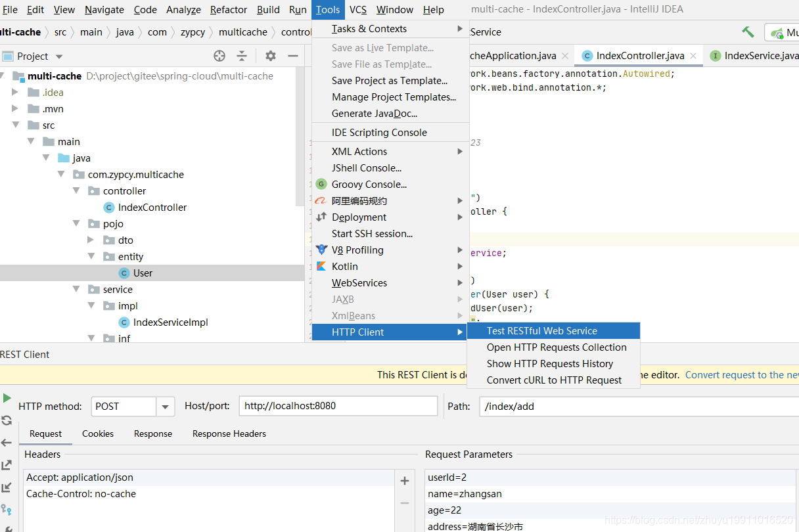Collapse the controller package
Screen dimensions: 799x532
click(77, 191)
